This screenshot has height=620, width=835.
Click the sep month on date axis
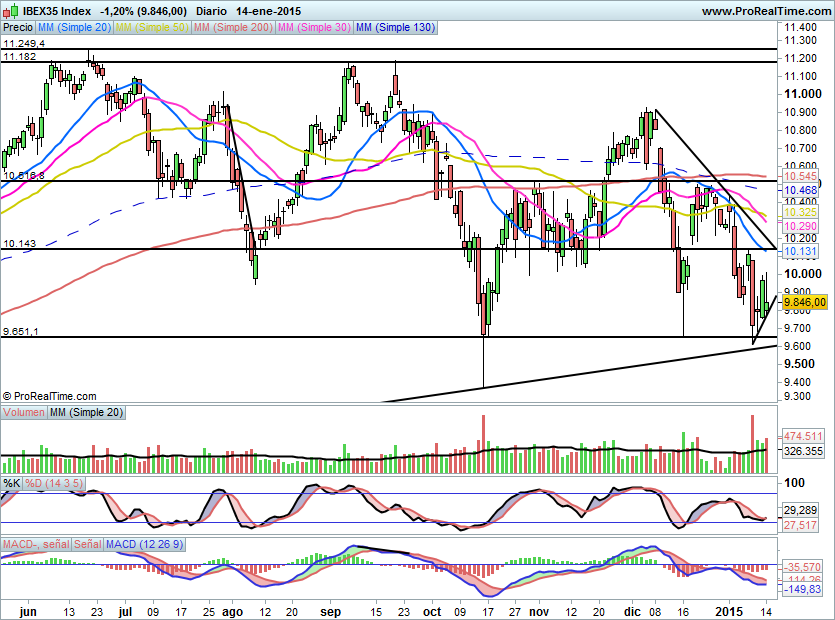(330, 612)
